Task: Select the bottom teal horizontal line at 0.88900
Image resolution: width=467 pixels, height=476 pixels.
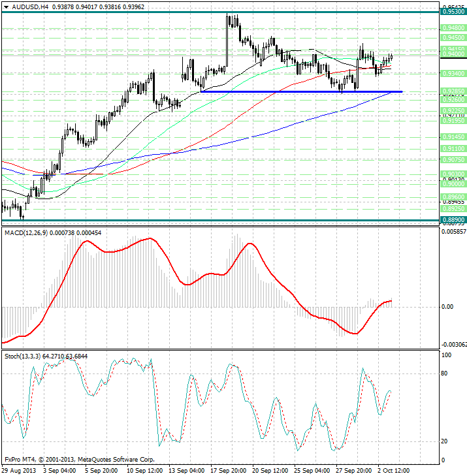Action: [221, 220]
